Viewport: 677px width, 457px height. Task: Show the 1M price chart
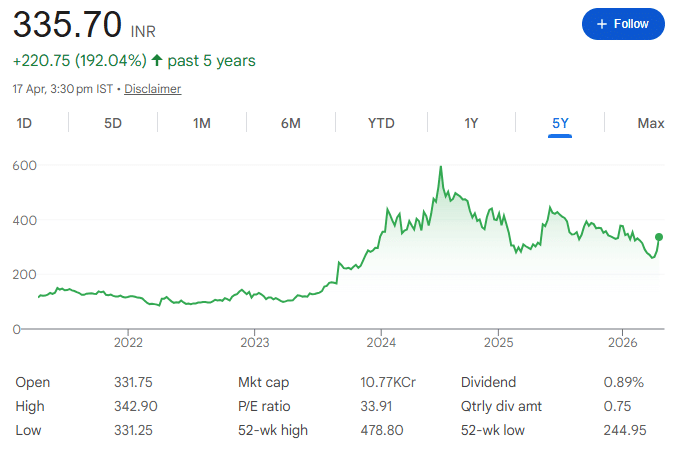click(x=202, y=123)
